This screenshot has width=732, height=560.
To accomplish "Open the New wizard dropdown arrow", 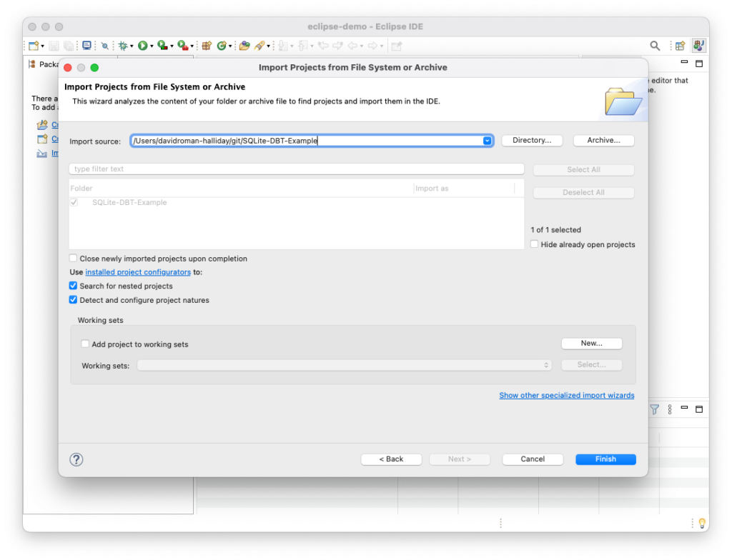I will tap(42, 46).
